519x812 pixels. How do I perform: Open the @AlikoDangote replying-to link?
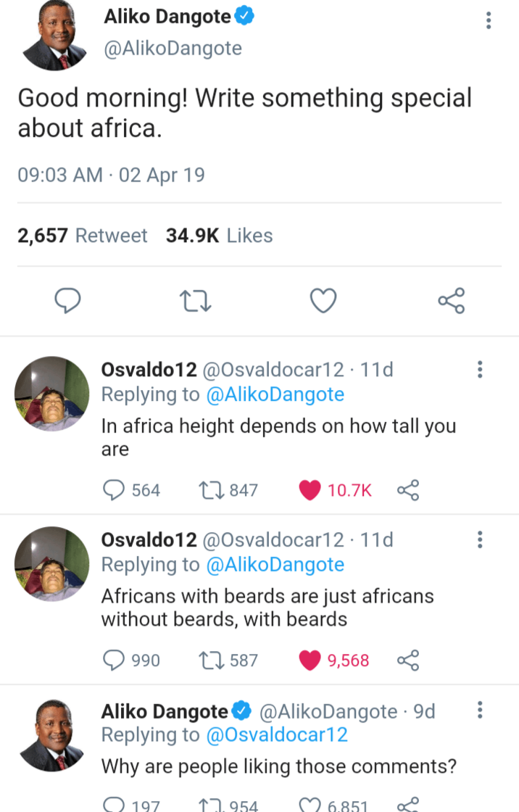[277, 394]
